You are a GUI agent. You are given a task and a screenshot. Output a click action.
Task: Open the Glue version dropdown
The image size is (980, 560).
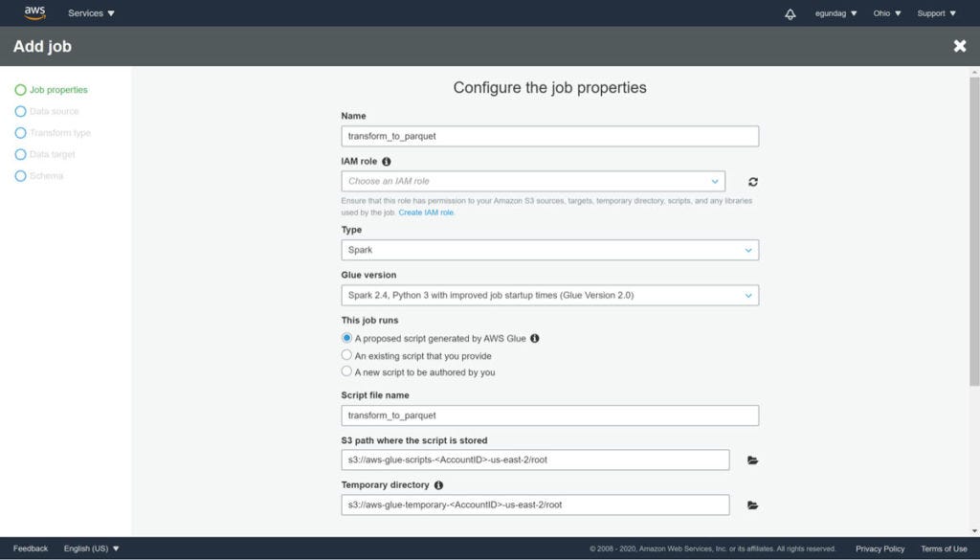549,295
